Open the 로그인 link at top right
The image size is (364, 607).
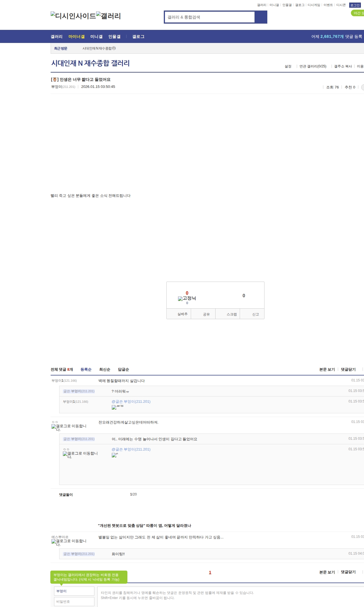(x=355, y=5)
